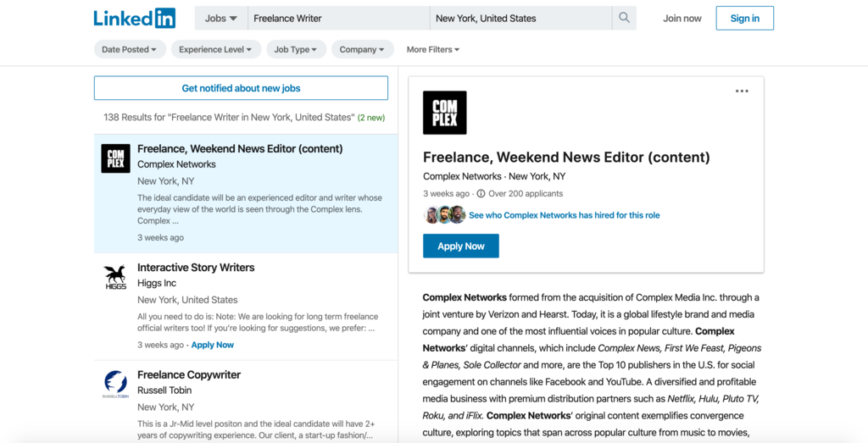868x443 pixels.
Task: Click the Complex logo in job details
Action: point(444,113)
